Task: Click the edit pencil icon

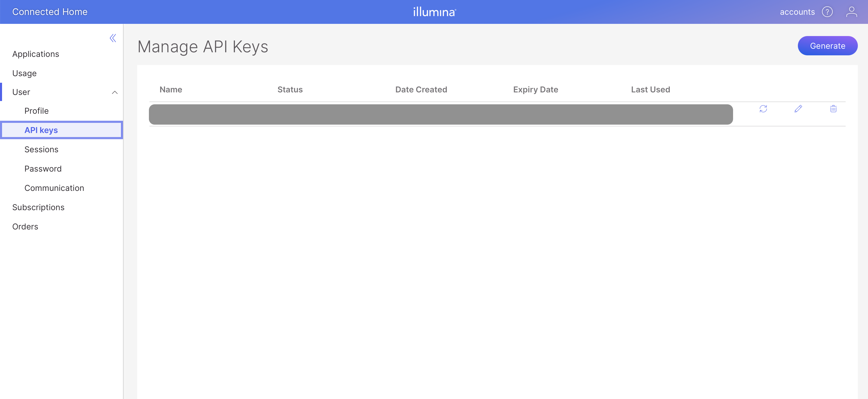Action: point(798,109)
